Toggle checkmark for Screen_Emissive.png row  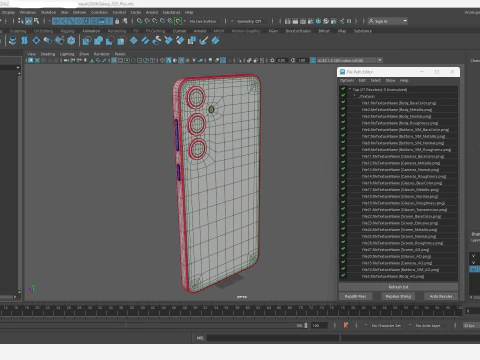click(x=343, y=223)
